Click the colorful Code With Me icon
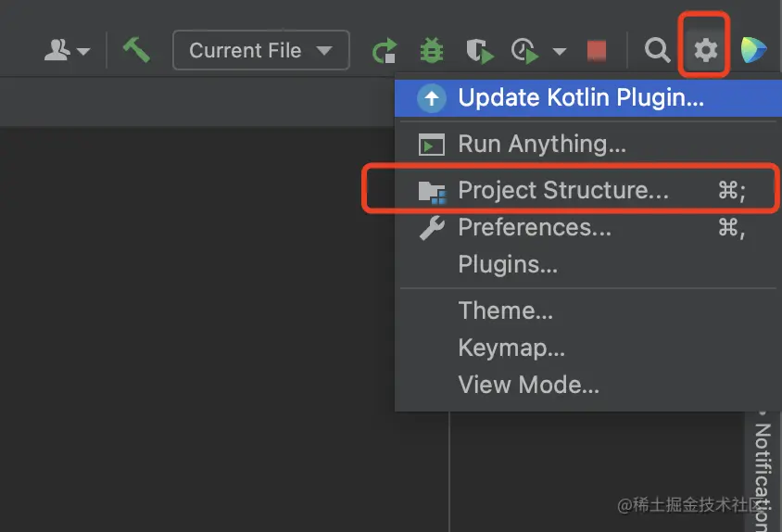Image resolution: width=782 pixels, height=532 pixels. (753, 50)
